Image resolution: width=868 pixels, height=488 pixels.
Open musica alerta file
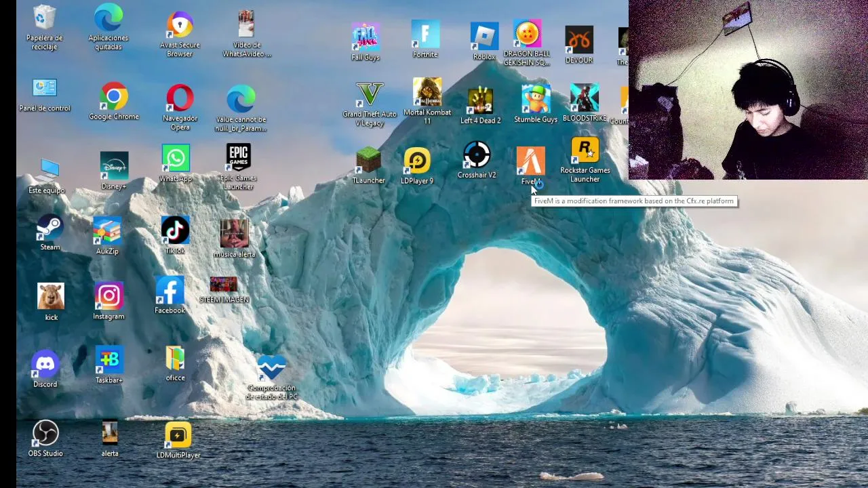tap(234, 239)
